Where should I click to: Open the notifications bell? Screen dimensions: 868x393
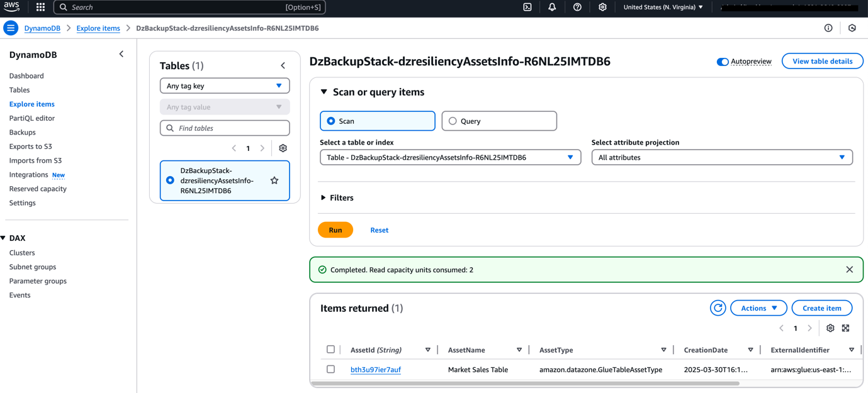coord(552,8)
